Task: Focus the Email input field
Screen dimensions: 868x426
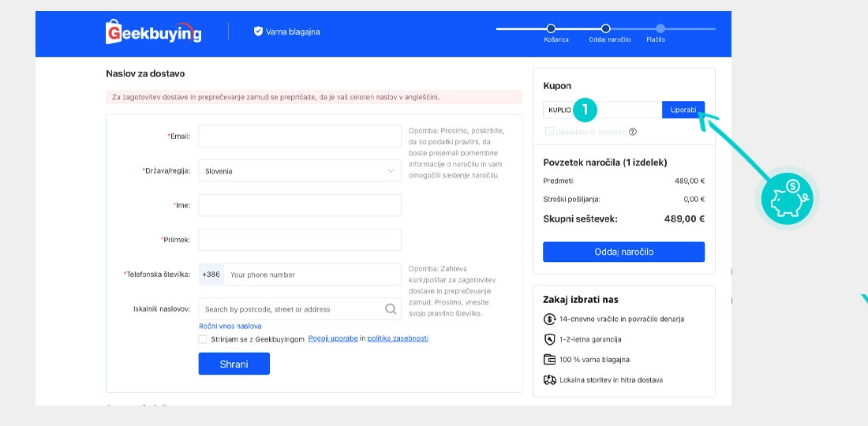Action: tap(300, 136)
